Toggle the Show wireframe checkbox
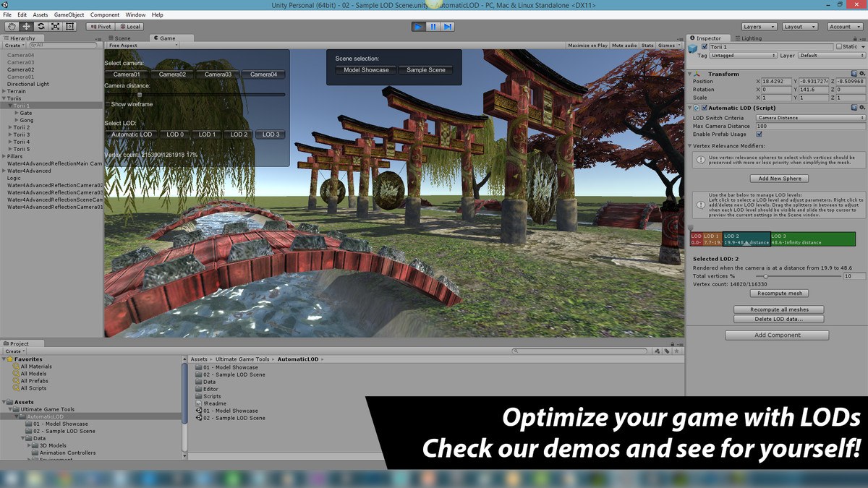The height and width of the screenshot is (488, 868). [x=108, y=105]
